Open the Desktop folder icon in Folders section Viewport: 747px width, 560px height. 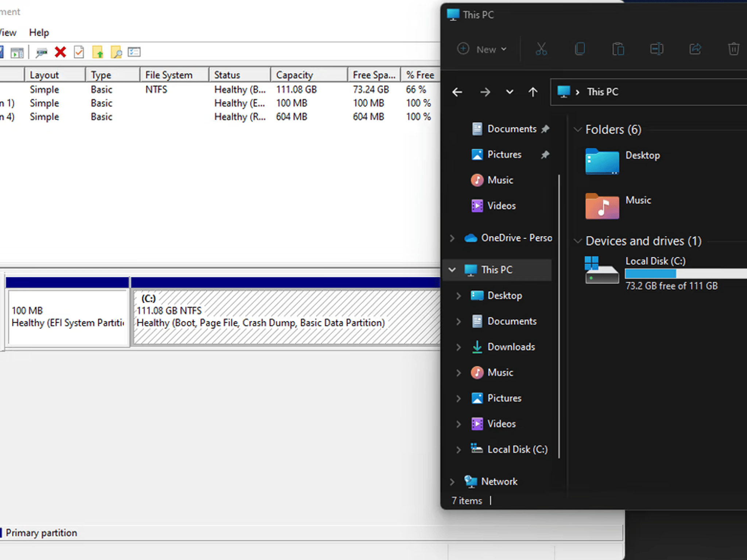[x=602, y=162]
